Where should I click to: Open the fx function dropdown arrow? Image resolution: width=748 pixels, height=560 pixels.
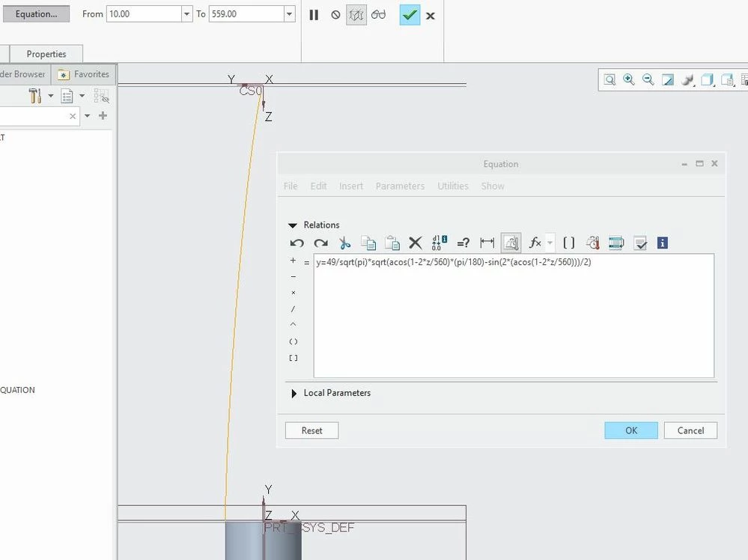click(x=550, y=243)
